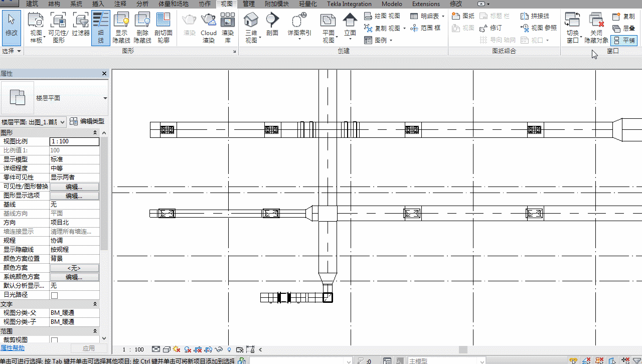Select the 修改 (Modify) arrow tool
642x364 pixels.
[11, 27]
